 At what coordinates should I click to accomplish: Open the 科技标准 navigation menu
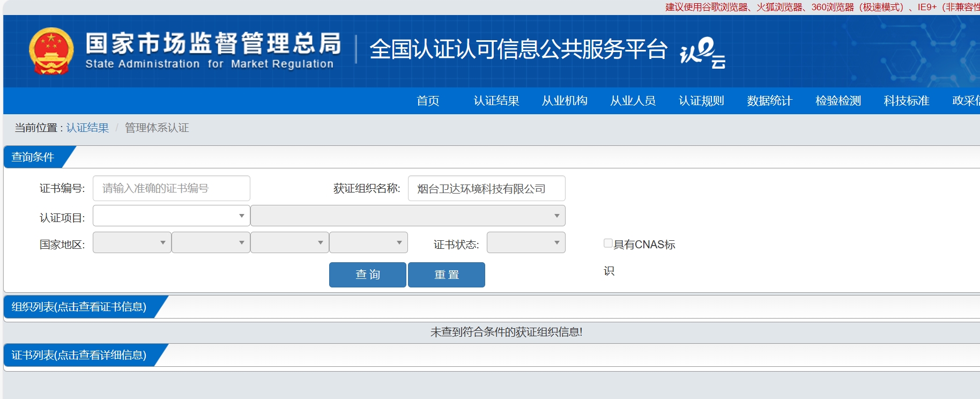tap(907, 101)
